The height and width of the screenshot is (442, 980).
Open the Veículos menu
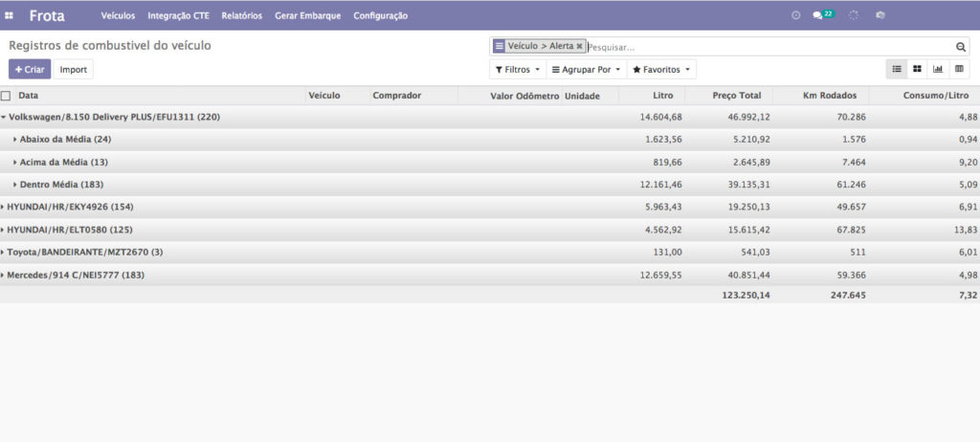click(x=118, y=15)
